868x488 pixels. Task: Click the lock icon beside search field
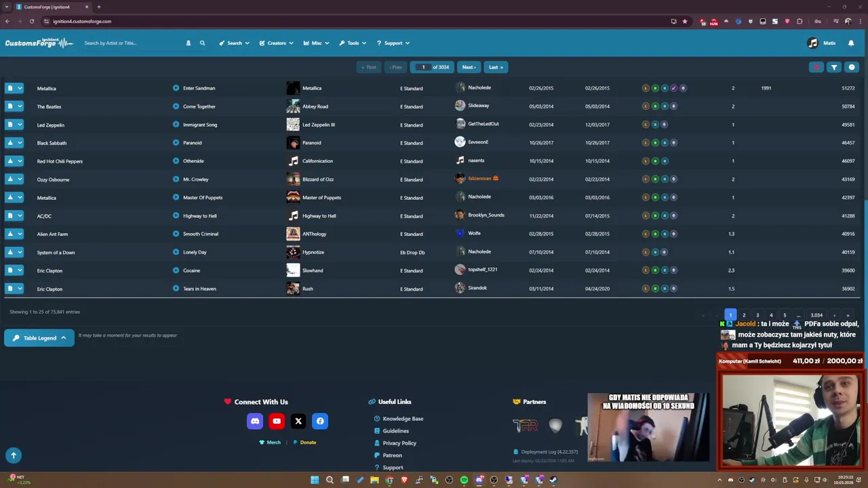189,43
